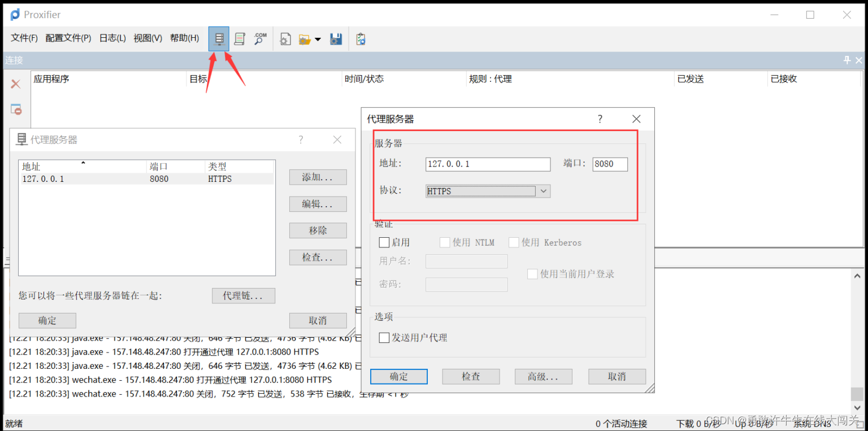
Task: Open the 日志(L) menu
Action: click(x=112, y=38)
